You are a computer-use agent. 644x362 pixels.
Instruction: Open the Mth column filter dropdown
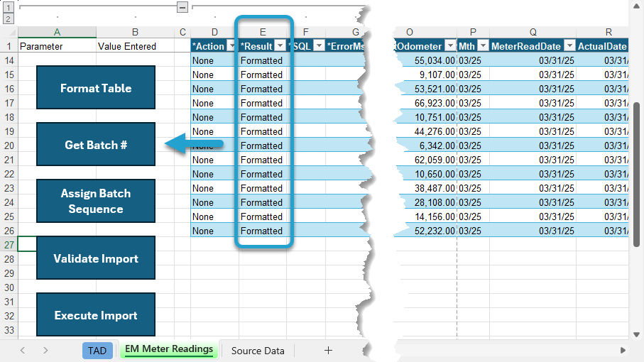point(483,46)
